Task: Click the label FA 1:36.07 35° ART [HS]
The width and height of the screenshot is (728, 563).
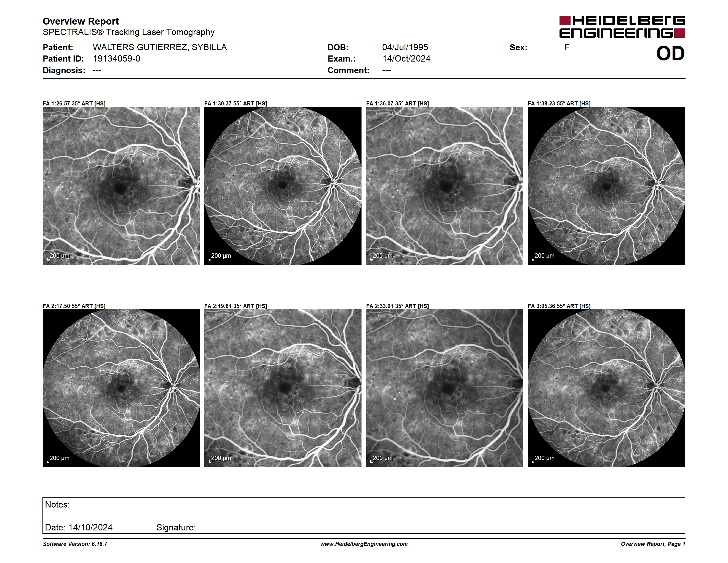Action: coord(398,103)
